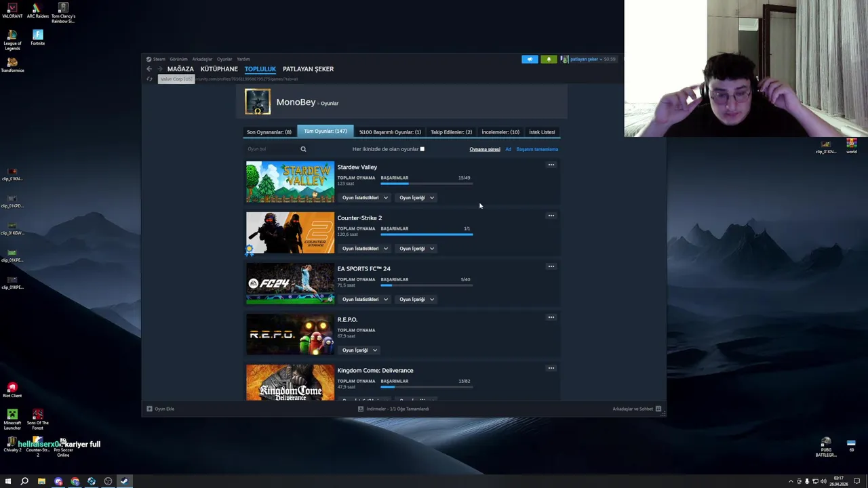
Task: Open three-dots menu for Kingdom Come: Deliverance
Action: 551,368
